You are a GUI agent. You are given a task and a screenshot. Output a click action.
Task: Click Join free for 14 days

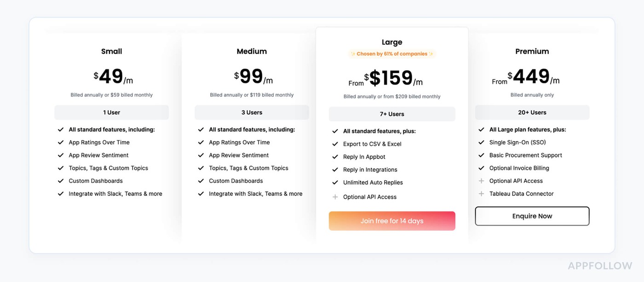click(x=391, y=221)
